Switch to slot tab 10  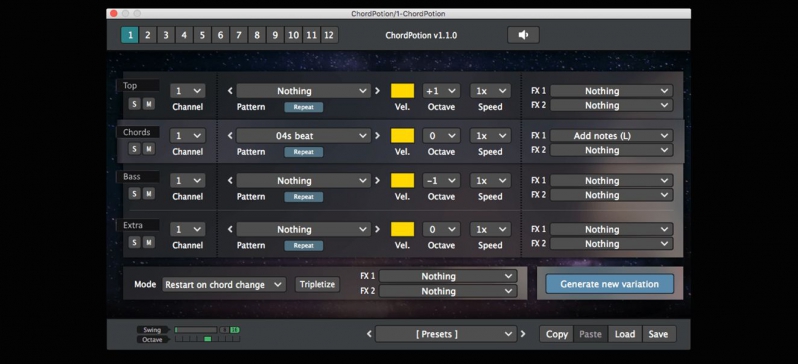coord(294,35)
